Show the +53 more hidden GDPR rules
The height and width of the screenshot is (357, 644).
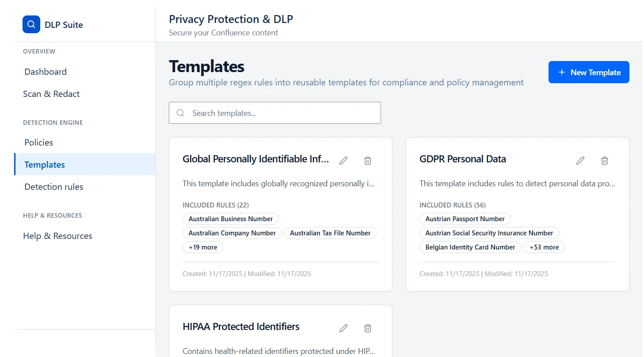[x=544, y=247]
